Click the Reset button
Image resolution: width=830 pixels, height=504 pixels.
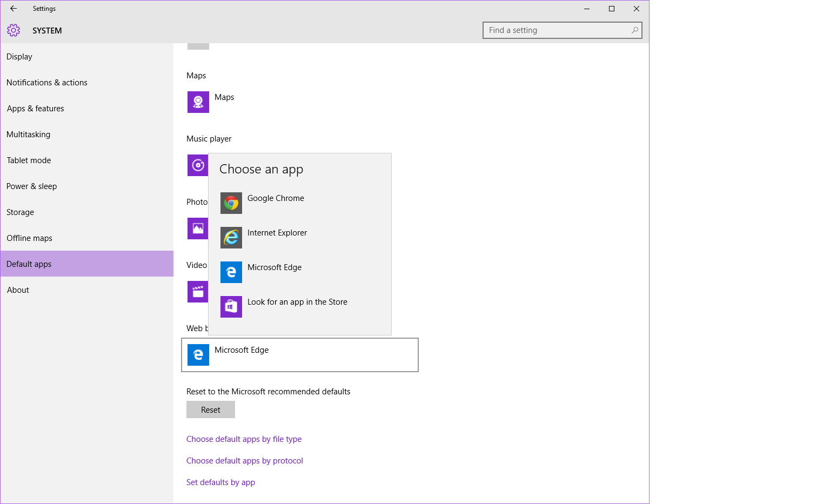pyautogui.click(x=211, y=409)
